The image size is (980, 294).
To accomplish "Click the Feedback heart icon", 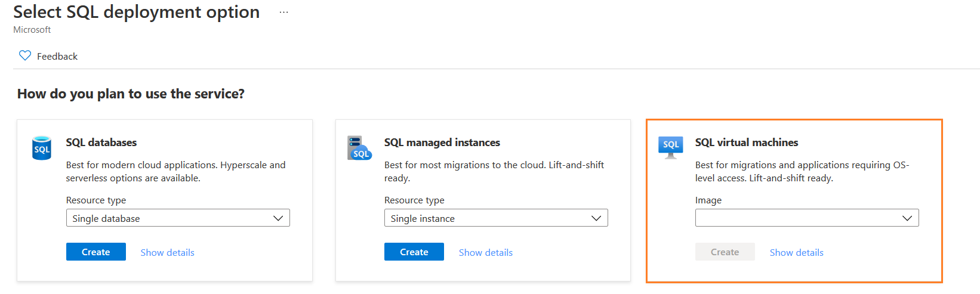I will [25, 55].
